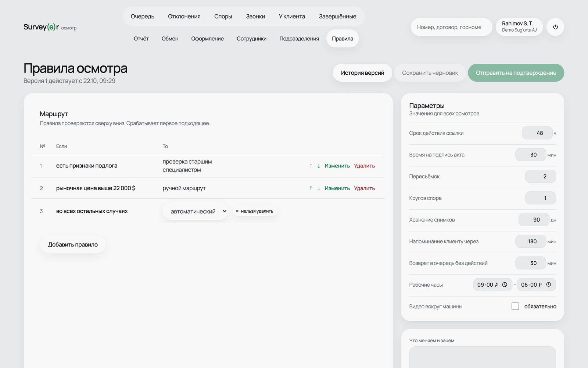Click Сохранить черновик button
This screenshot has height=368, width=588.
pos(430,73)
